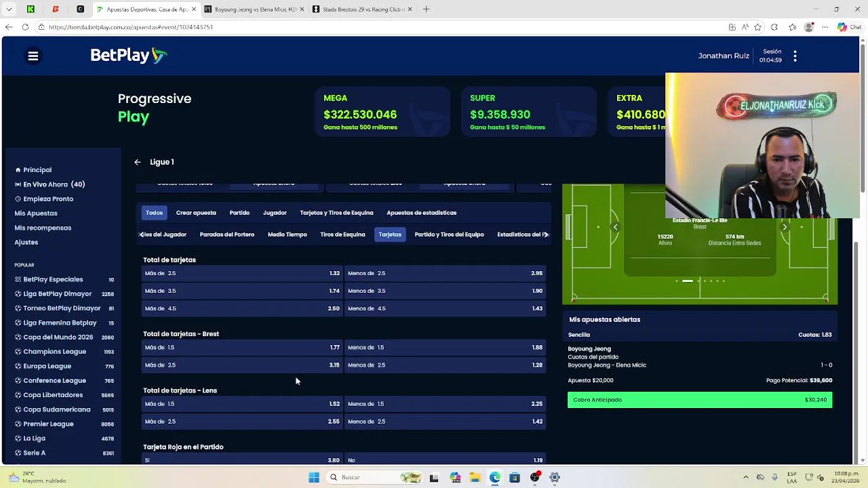Image resolution: width=868 pixels, height=488 pixels.
Task: Go to Principal in the sidebar
Action: 37,170
